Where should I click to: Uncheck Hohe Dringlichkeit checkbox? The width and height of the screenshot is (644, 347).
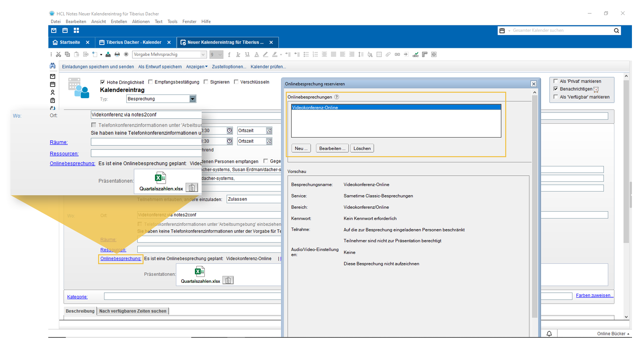pyautogui.click(x=103, y=82)
